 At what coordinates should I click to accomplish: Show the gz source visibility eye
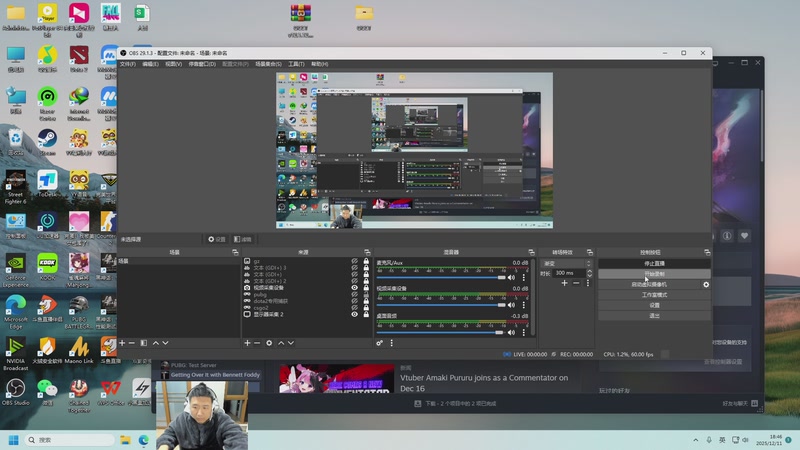point(355,261)
